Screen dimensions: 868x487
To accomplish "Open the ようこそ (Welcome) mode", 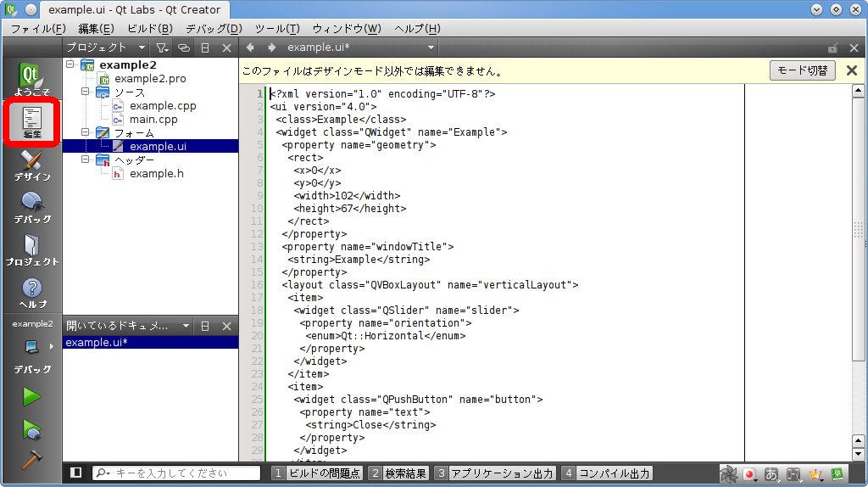I will [31, 78].
